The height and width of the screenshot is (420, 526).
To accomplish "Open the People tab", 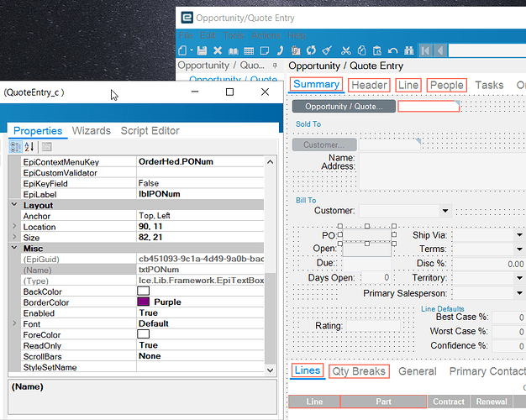I will pos(446,85).
